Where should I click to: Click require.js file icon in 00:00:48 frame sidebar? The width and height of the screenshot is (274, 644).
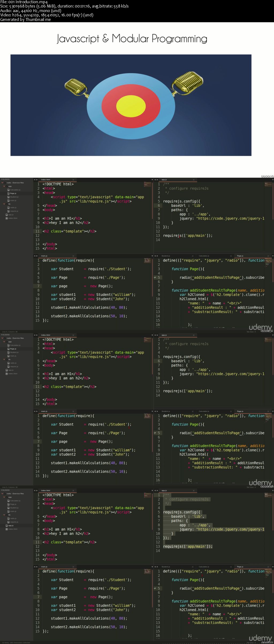click(8, 367)
